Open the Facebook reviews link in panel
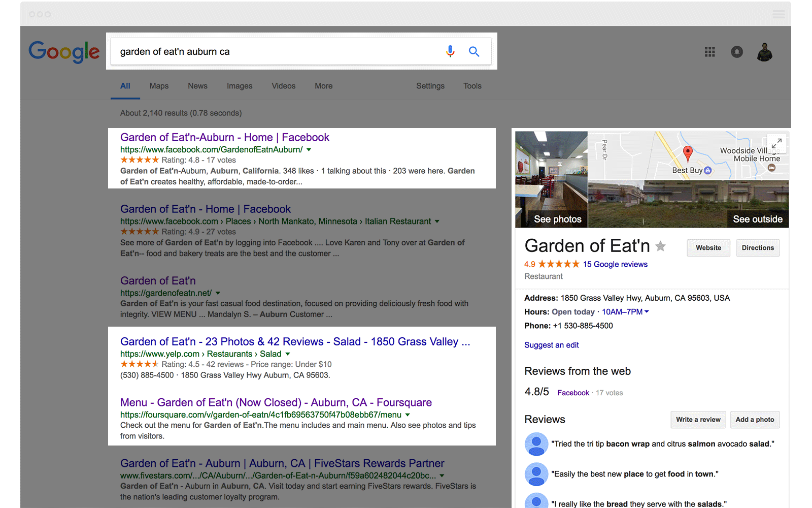The image size is (812, 508). (x=573, y=393)
